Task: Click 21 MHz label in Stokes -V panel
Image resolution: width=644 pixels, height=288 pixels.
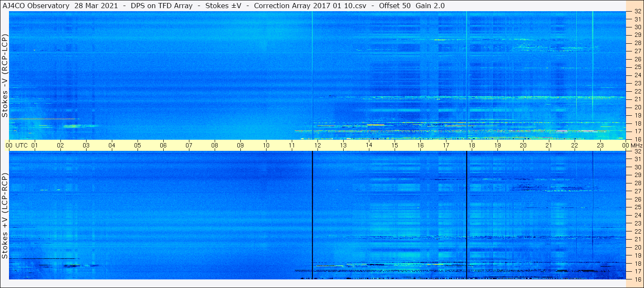Action: click(x=638, y=99)
